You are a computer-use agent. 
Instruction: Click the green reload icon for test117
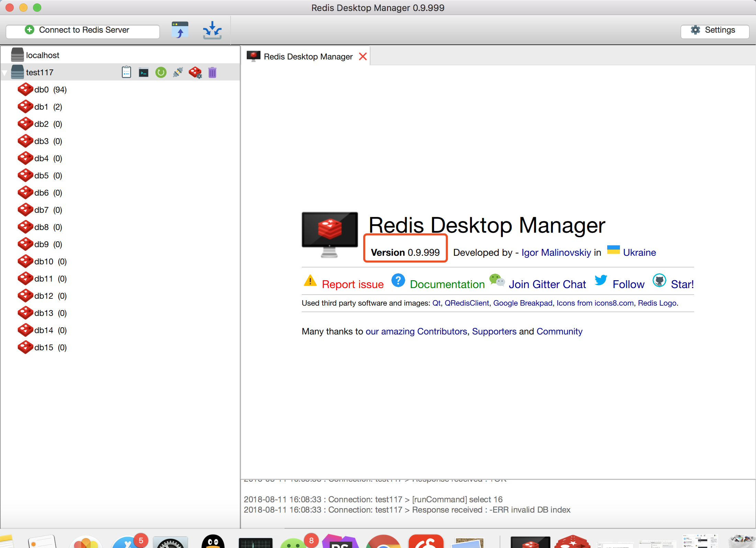click(161, 73)
